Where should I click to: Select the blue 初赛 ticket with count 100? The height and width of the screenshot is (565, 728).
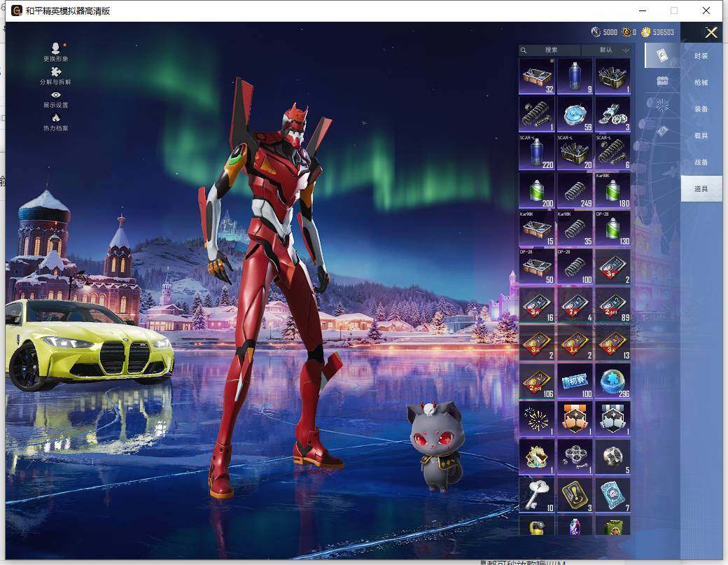(x=575, y=381)
